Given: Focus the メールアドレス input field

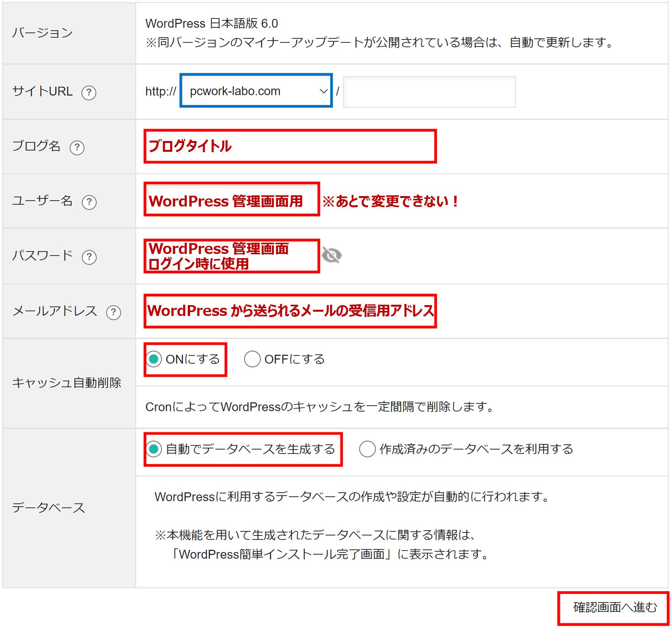Looking at the screenshot, I should coord(290,311).
